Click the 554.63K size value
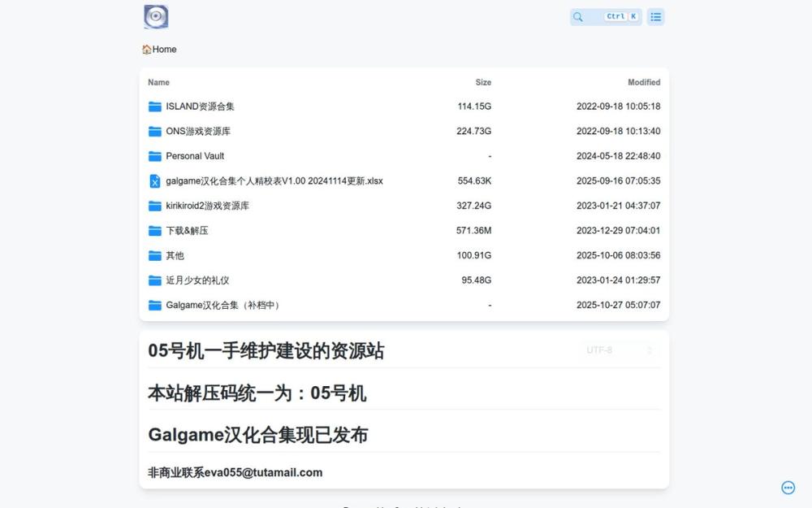 pyautogui.click(x=474, y=181)
